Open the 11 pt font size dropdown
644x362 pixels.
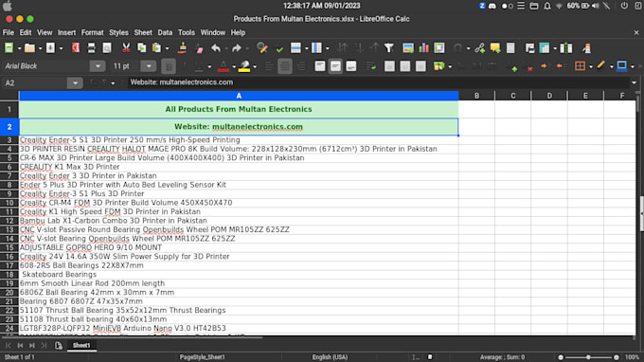tap(149, 66)
